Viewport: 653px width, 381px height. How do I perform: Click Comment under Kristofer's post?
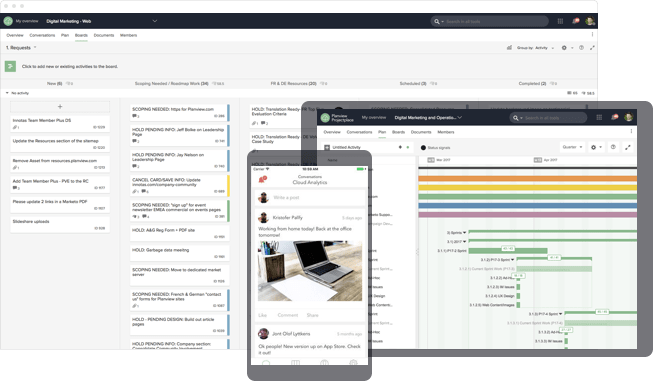(x=288, y=315)
